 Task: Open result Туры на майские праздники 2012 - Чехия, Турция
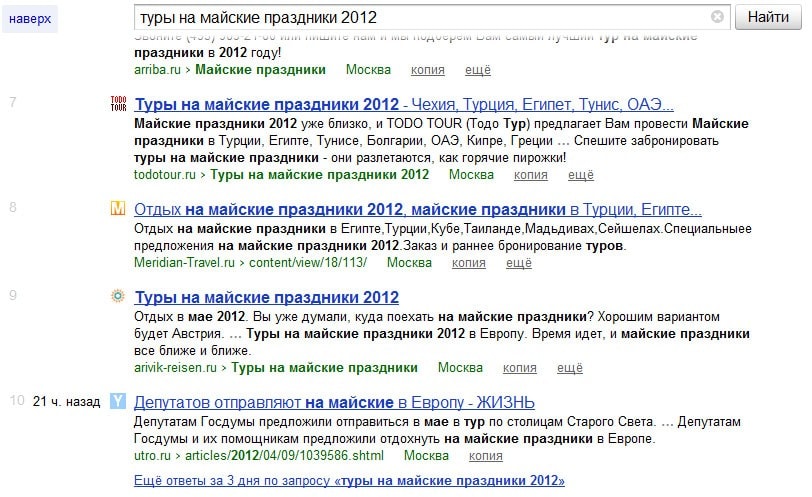pyautogui.click(x=404, y=105)
